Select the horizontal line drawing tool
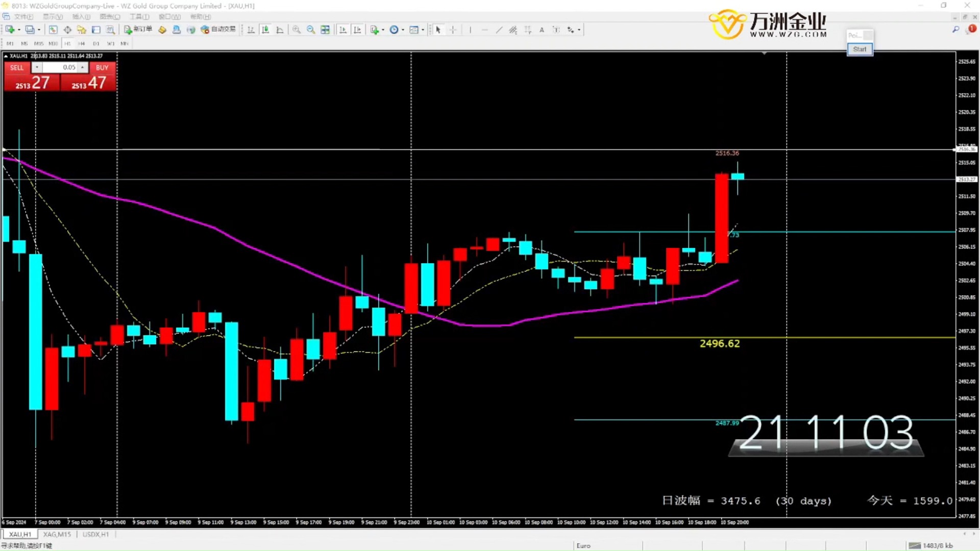The height and width of the screenshot is (551, 980). coord(484,30)
